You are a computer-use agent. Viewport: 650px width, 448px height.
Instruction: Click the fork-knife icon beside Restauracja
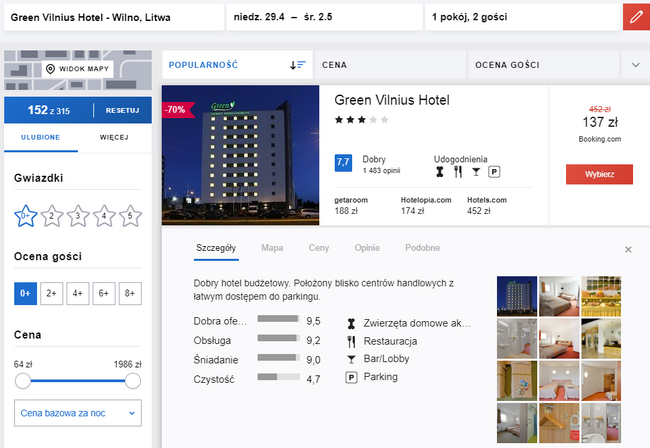tap(352, 341)
